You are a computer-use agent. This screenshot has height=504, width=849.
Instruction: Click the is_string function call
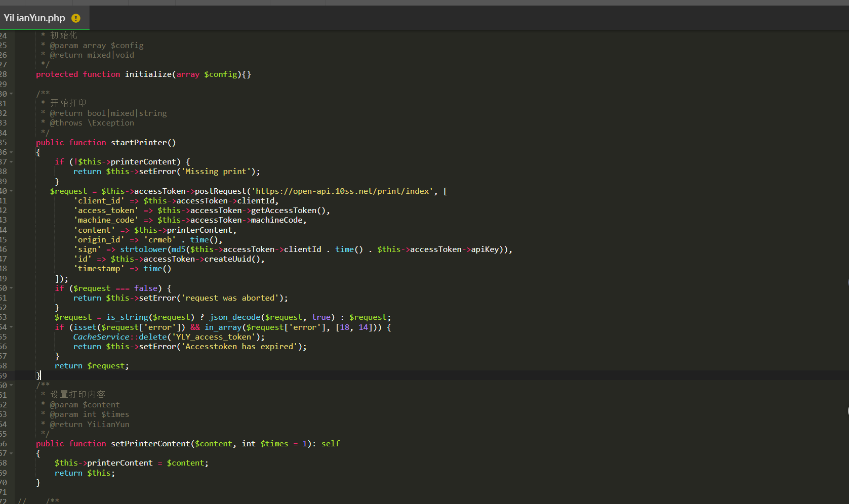tap(127, 317)
